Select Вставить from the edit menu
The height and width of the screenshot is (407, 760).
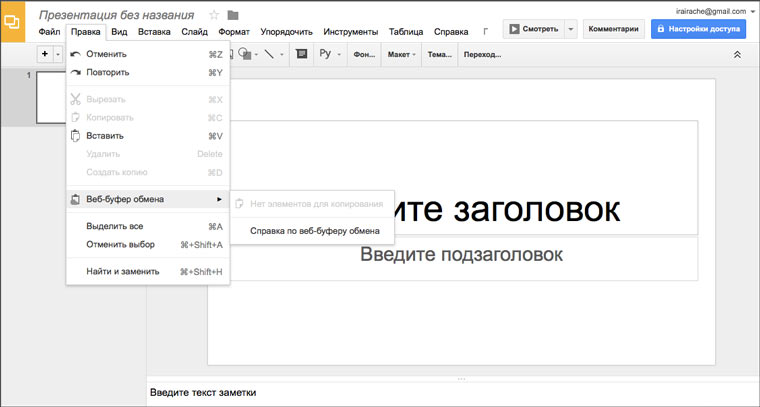tap(105, 136)
